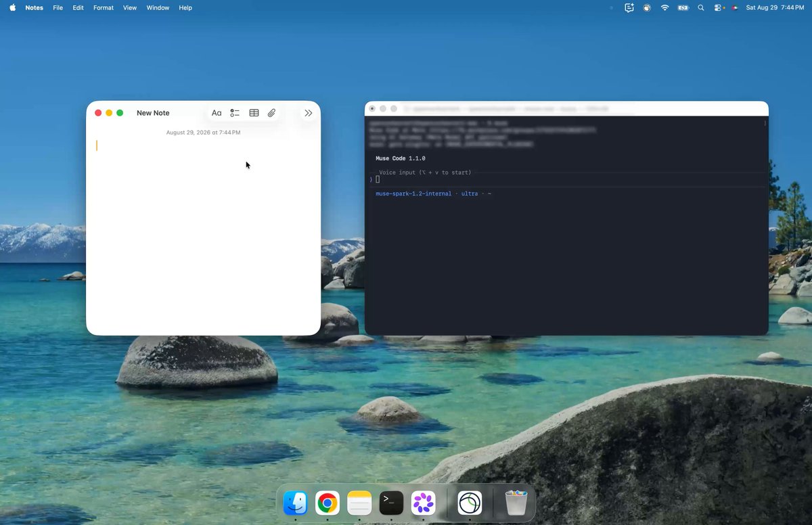Click the 'August 29, 2026 at 7:44 PM' timestamp
812x525 pixels.
pos(203,133)
